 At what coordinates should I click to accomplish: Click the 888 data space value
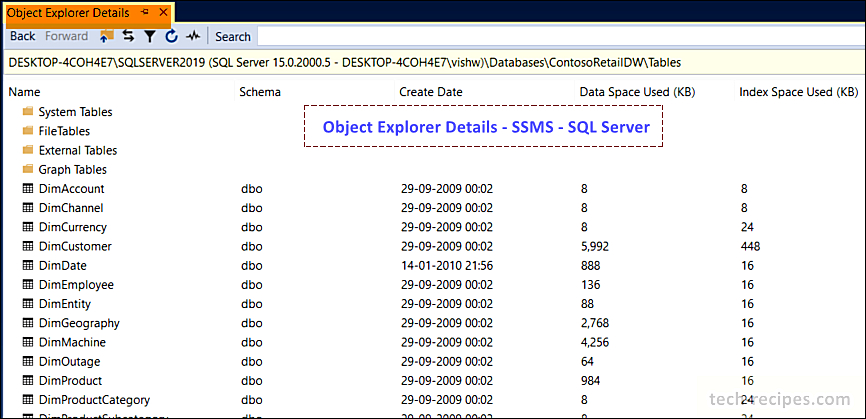(x=590, y=266)
